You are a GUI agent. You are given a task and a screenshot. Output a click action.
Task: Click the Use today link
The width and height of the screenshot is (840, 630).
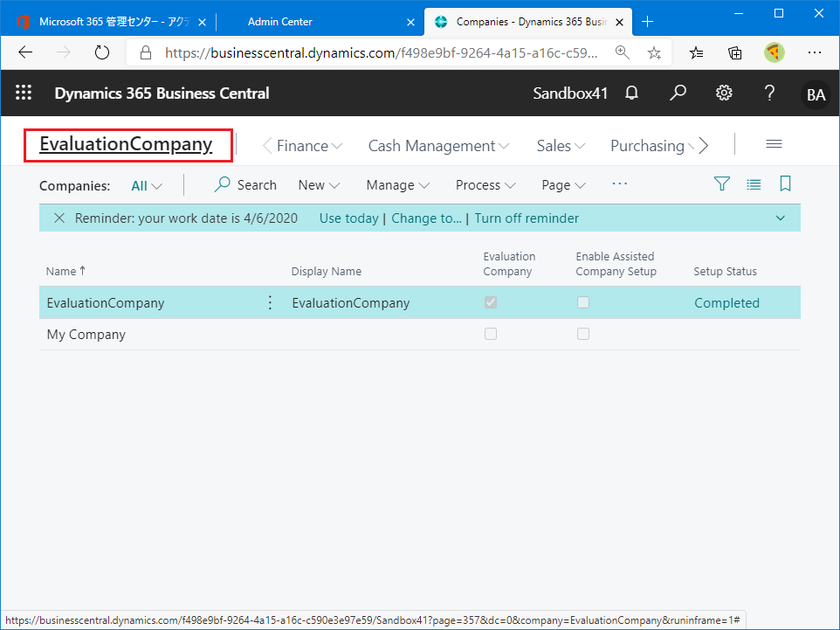[348, 218]
